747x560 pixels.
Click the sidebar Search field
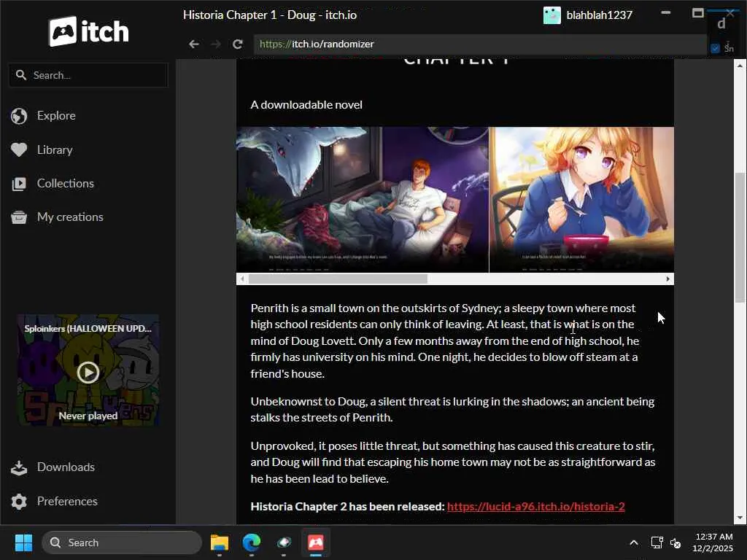88,75
